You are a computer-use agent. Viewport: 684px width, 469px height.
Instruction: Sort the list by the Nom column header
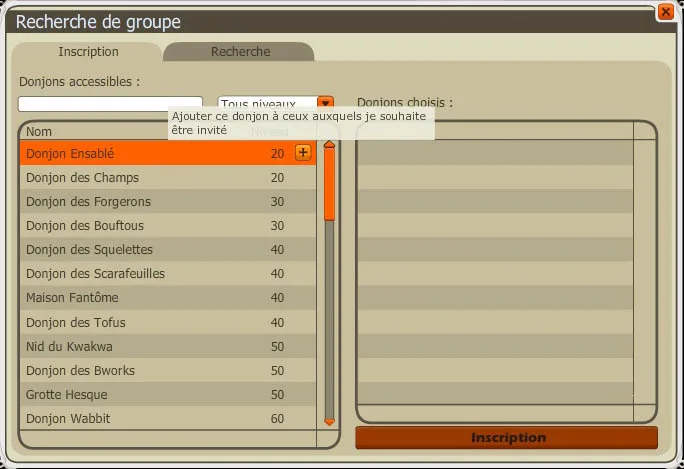(x=39, y=131)
